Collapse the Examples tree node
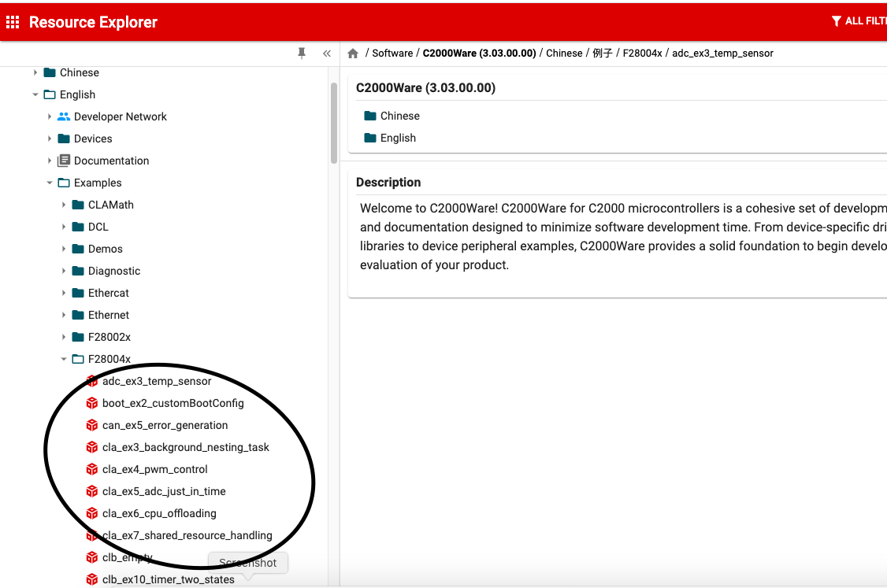Viewport: 887px width, 588px height. tap(50, 183)
